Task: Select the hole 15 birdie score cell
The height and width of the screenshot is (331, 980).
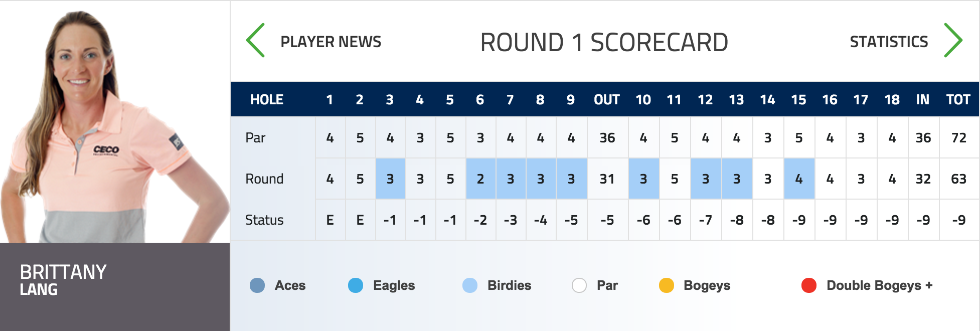Action: 799,179
